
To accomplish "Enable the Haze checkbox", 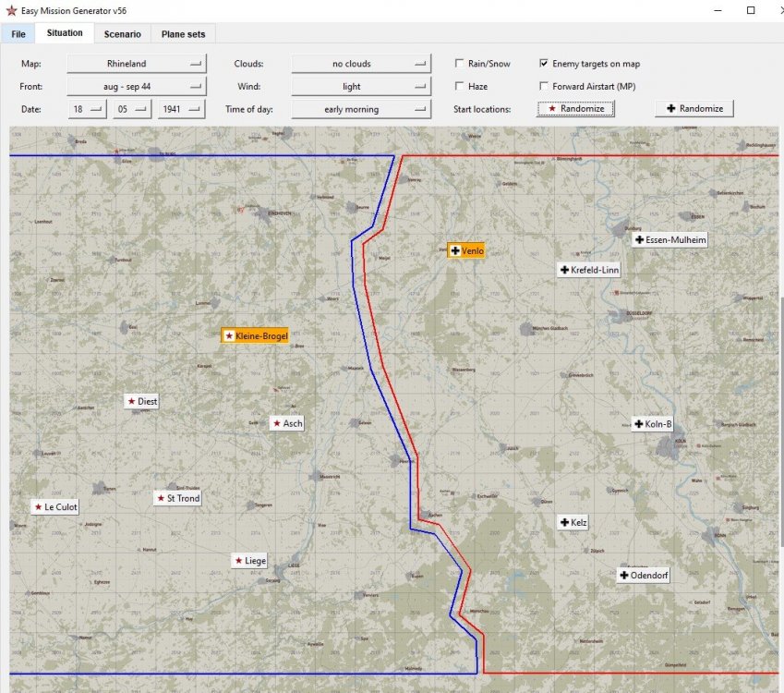I will [460, 86].
